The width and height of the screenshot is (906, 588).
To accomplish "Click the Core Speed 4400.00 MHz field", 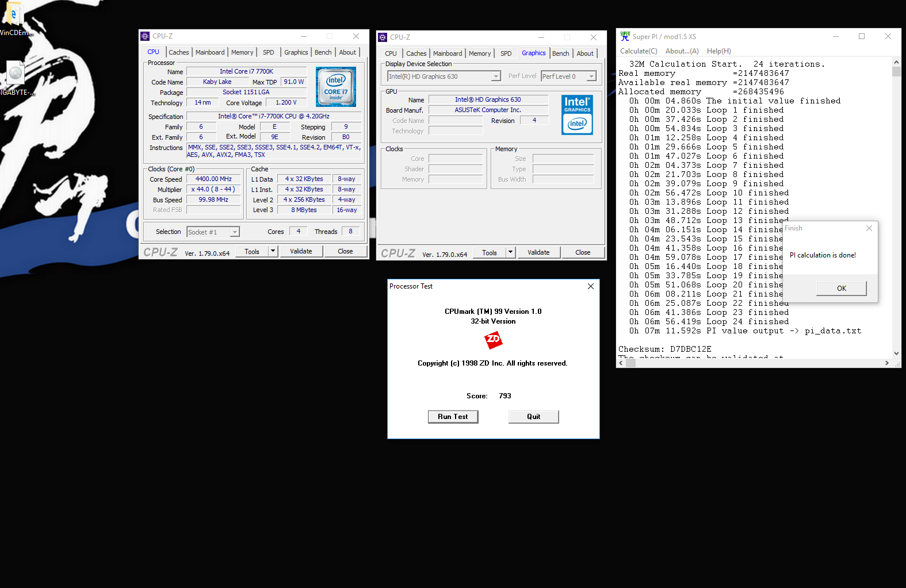I will coord(213,179).
